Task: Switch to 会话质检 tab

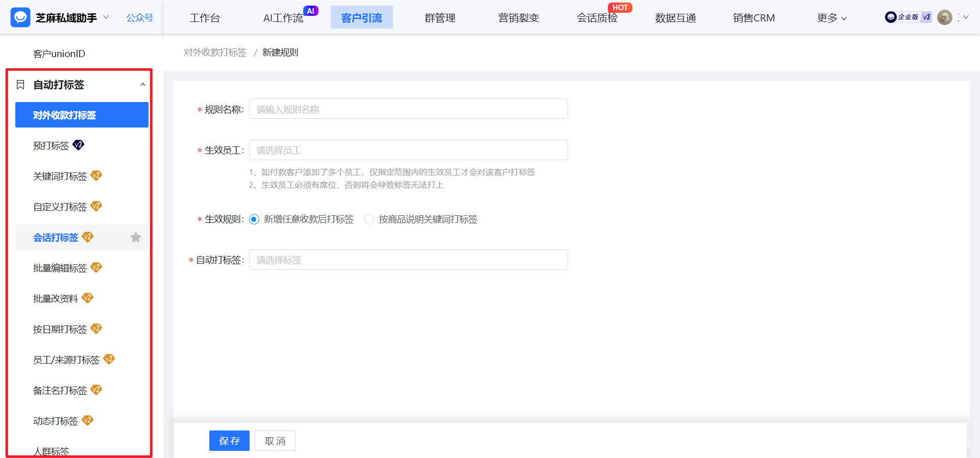Action: click(597, 18)
